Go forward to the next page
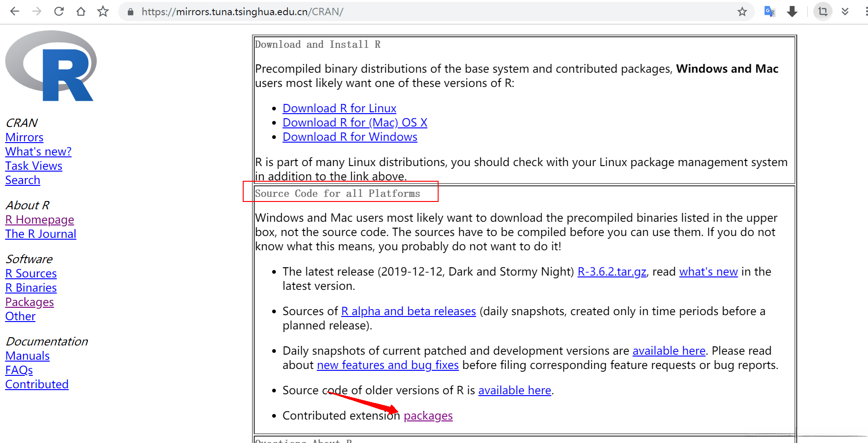Screen dimensions: 868x443 tap(37, 12)
